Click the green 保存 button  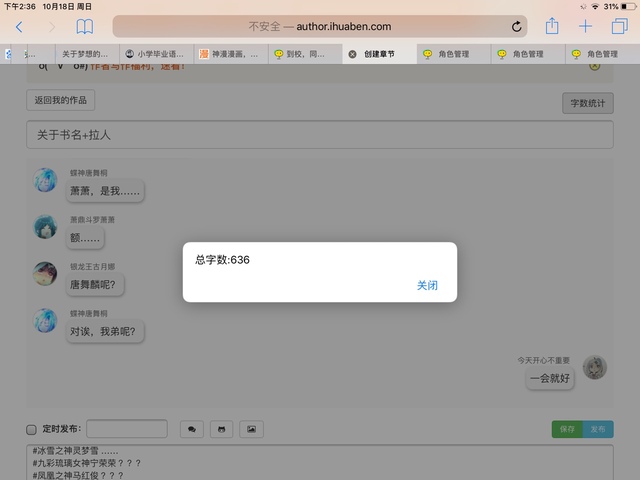click(567, 429)
